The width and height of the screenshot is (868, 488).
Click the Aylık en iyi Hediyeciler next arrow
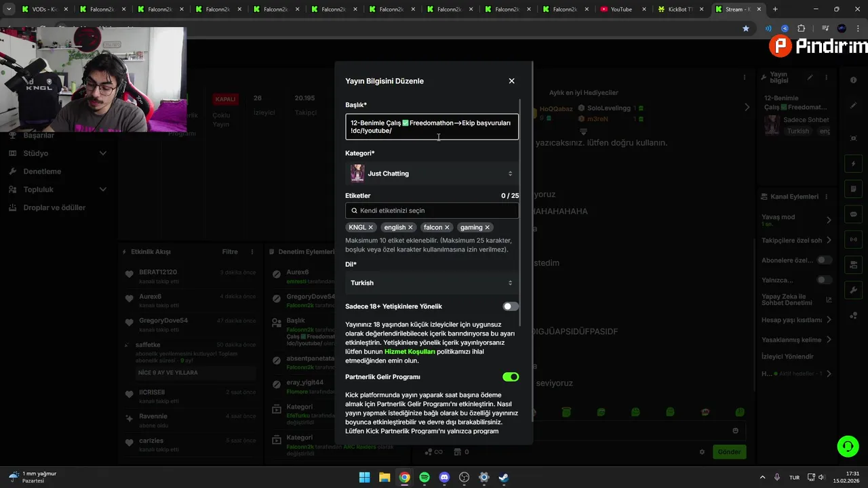pos(747,107)
